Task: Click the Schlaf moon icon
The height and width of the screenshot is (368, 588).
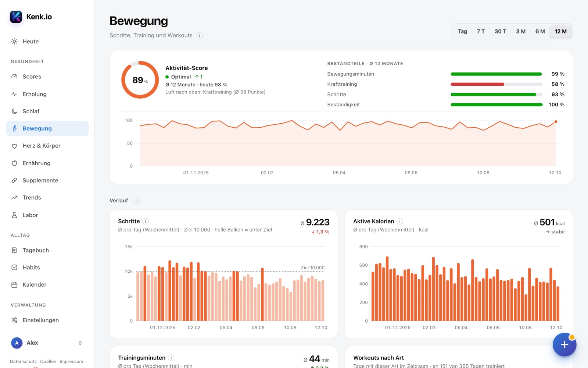Action: pyautogui.click(x=14, y=111)
